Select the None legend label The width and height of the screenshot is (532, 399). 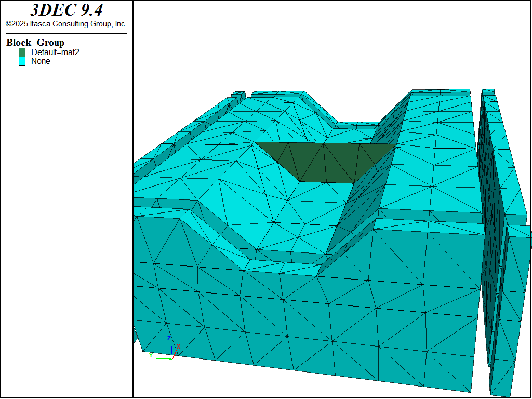click(41, 61)
